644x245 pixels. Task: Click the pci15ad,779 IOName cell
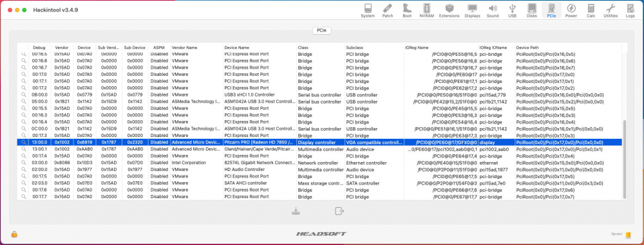496,95
